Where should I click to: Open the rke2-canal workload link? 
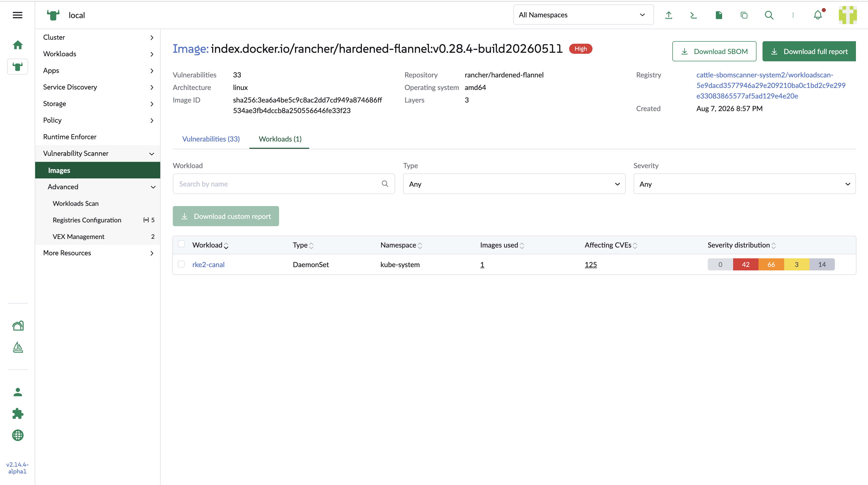point(208,265)
